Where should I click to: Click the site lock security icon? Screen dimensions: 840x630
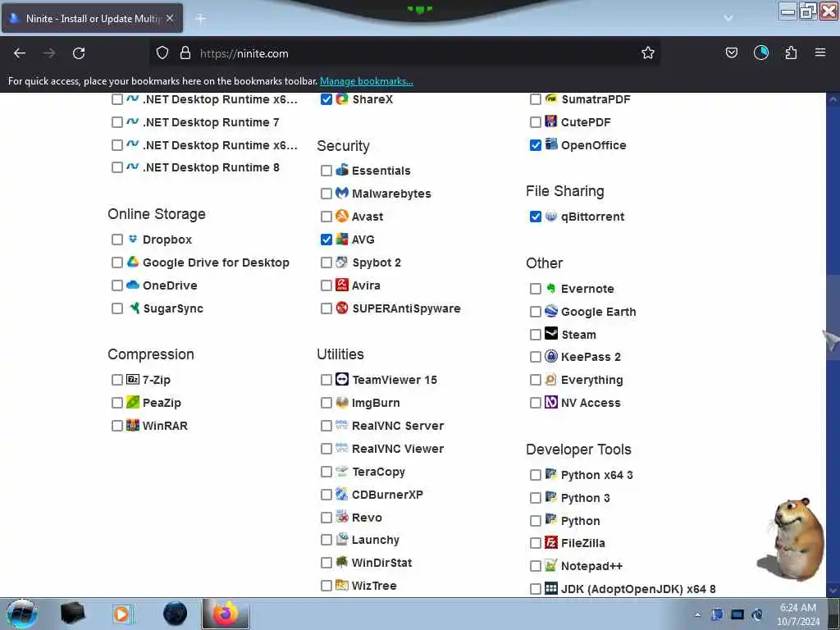tap(185, 52)
